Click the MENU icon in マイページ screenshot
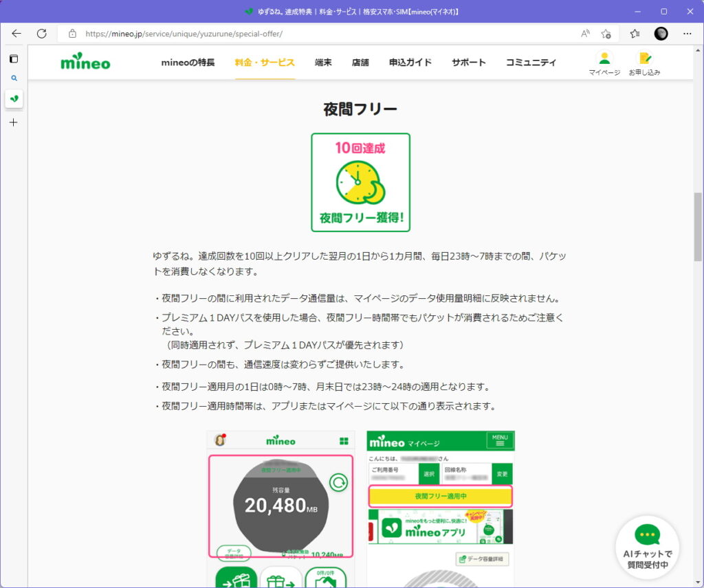The height and width of the screenshot is (588, 704). coord(500,440)
